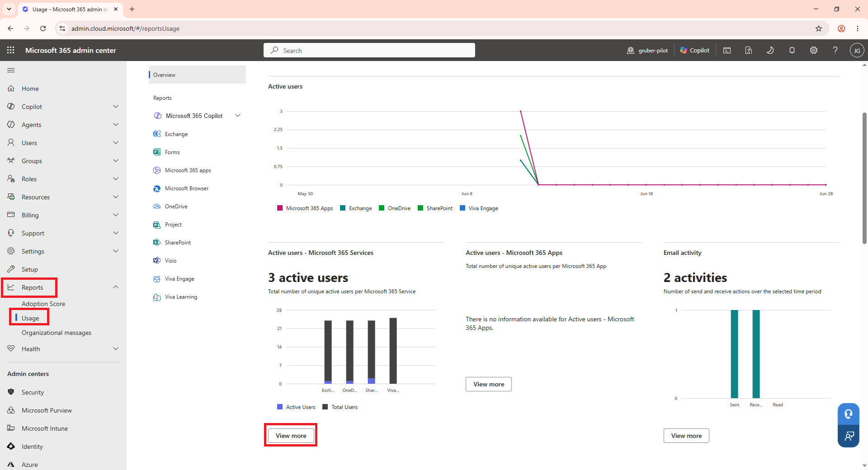Toggle Exchange series in chart legend

pos(356,208)
